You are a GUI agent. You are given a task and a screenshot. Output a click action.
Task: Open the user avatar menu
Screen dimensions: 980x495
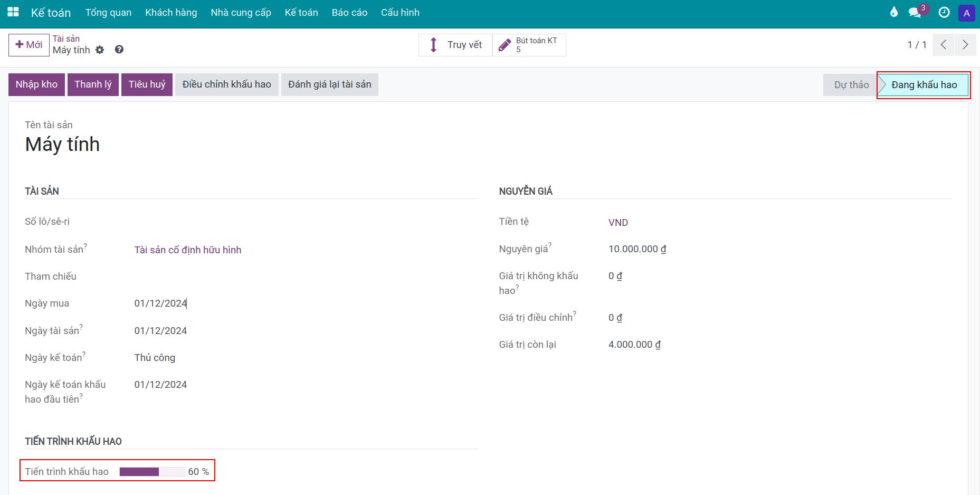[x=966, y=13]
